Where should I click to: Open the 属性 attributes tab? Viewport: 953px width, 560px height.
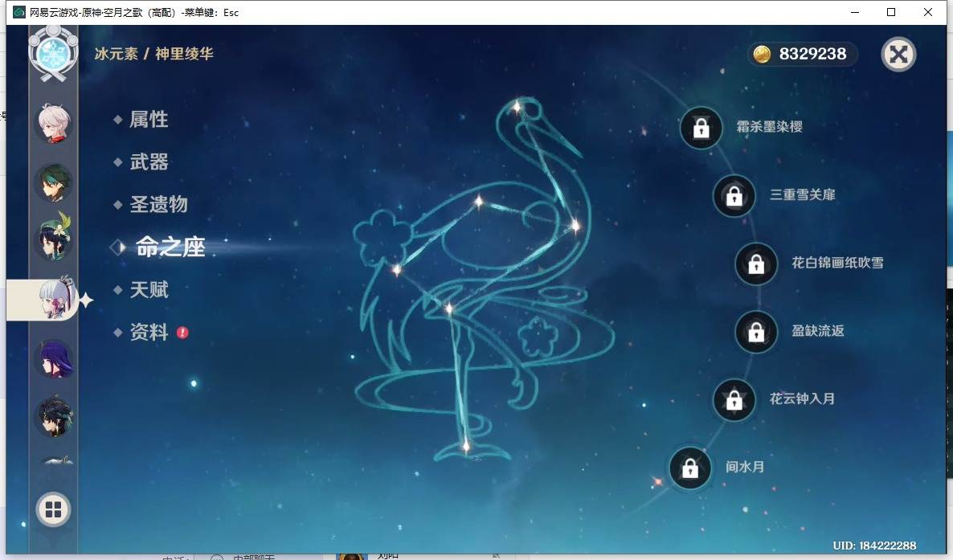149,119
